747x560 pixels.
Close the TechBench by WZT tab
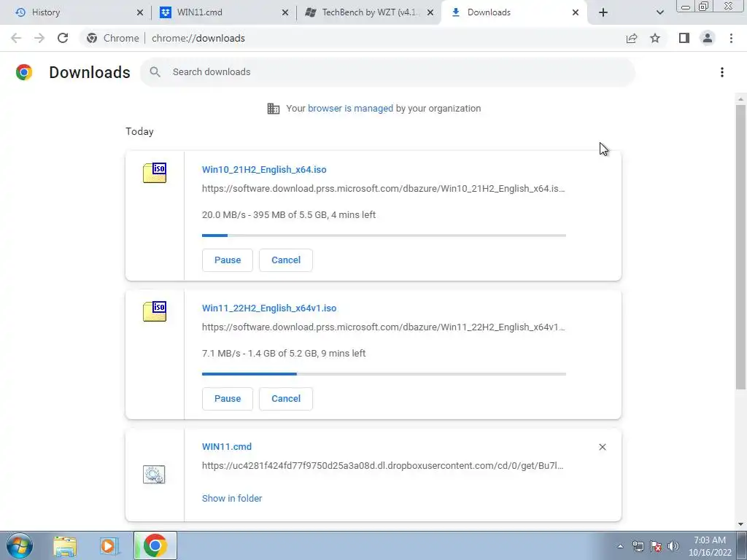(430, 12)
